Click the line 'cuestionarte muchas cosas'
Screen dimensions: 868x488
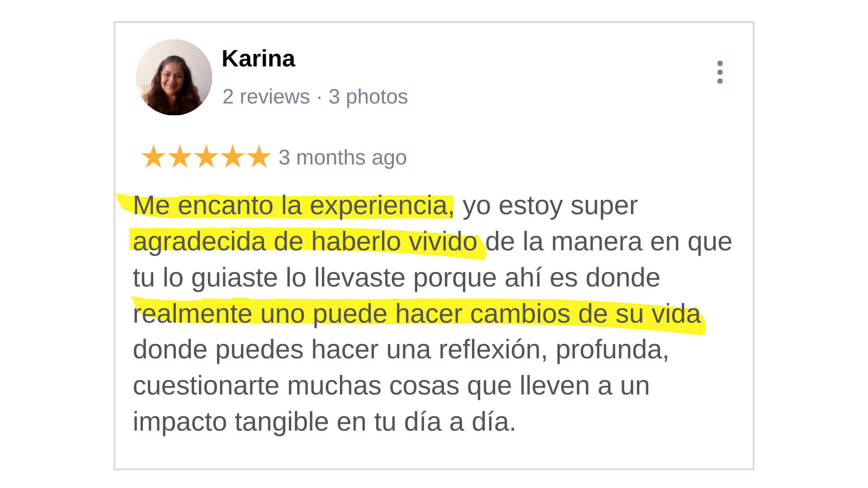[x=392, y=386]
